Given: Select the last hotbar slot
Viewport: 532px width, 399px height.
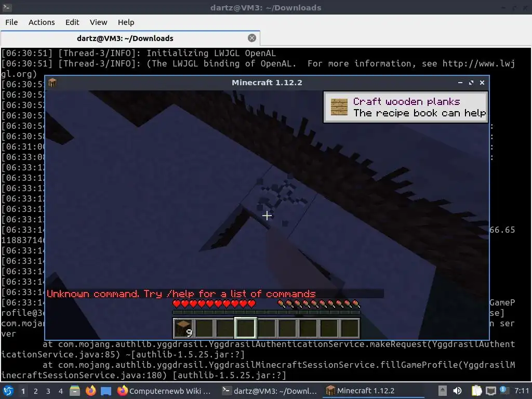Looking at the screenshot, I should pos(350,328).
